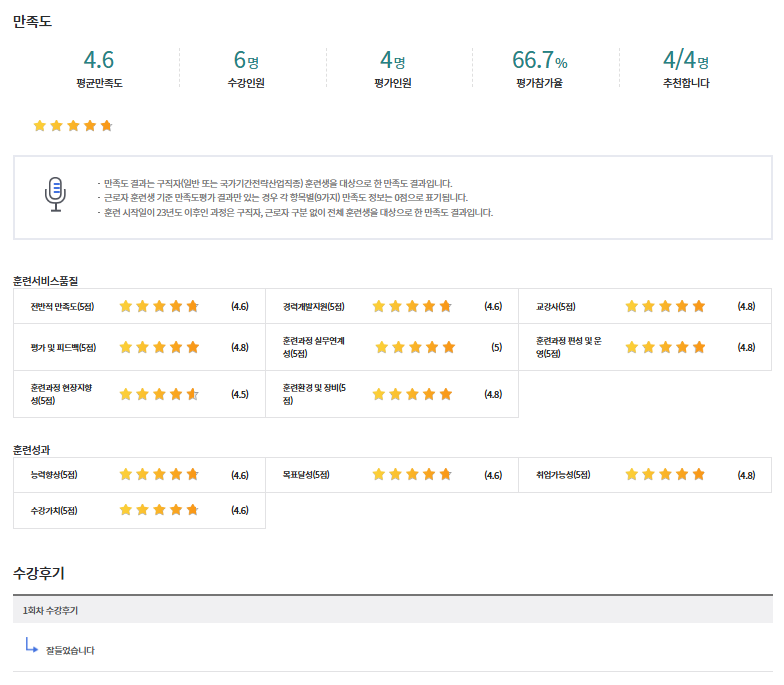784x685 pixels.
Task: Click the microphone icon in the notice box
Action: click(56, 195)
